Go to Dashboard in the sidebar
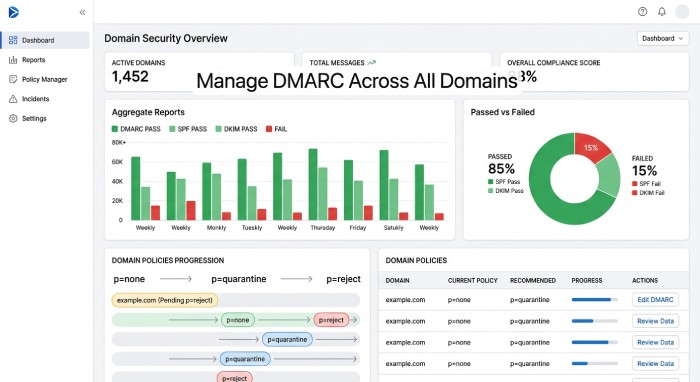 pyautogui.click(x=45, y=40)
